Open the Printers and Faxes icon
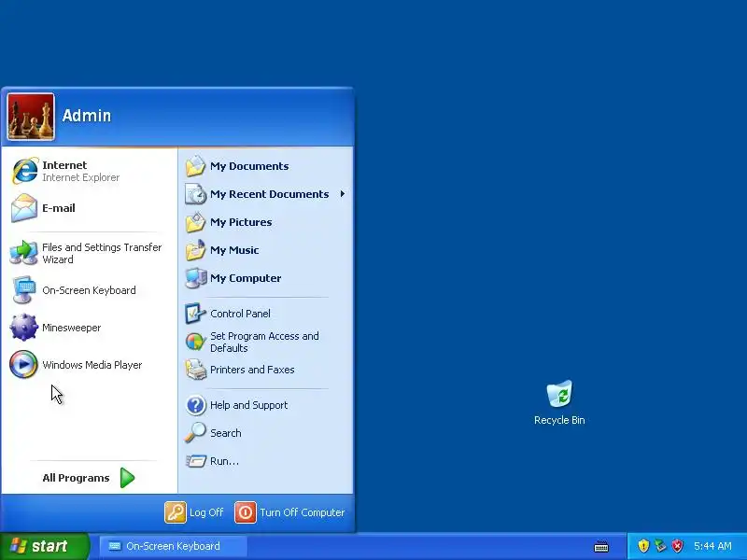The image size is (747, 560). (x=195, y=370)
